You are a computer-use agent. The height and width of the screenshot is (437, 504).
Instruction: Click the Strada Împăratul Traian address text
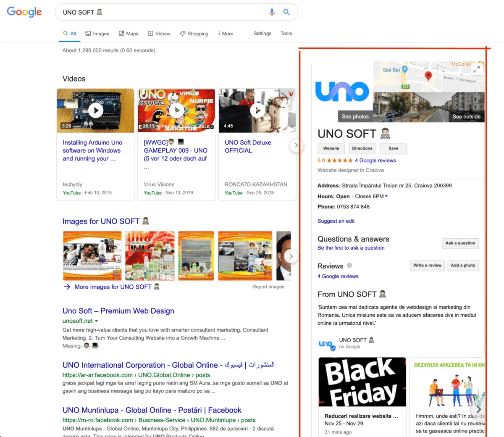click(397, 186)
